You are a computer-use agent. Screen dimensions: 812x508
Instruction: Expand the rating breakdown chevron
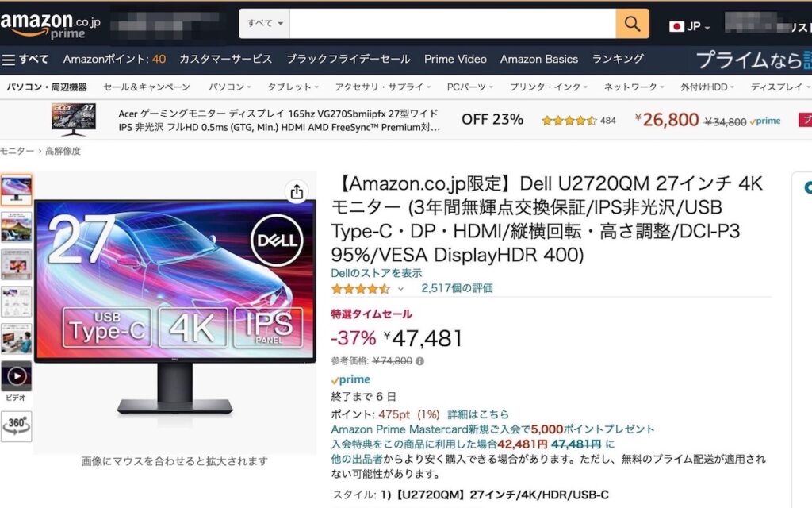400,289
